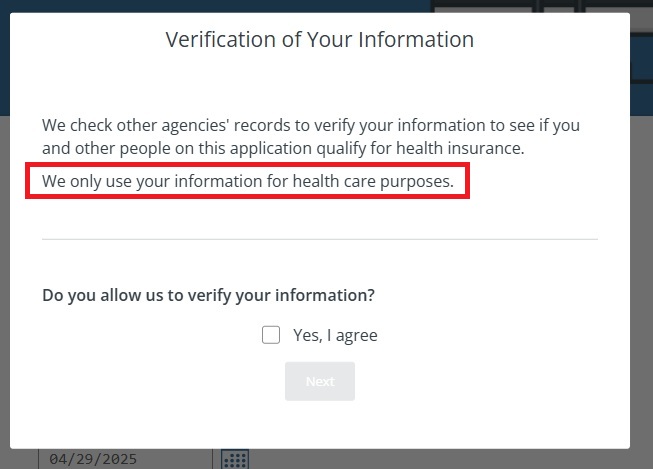
Task: Check the "Yes, I agree" checkbox
Action: coord(271,335)
